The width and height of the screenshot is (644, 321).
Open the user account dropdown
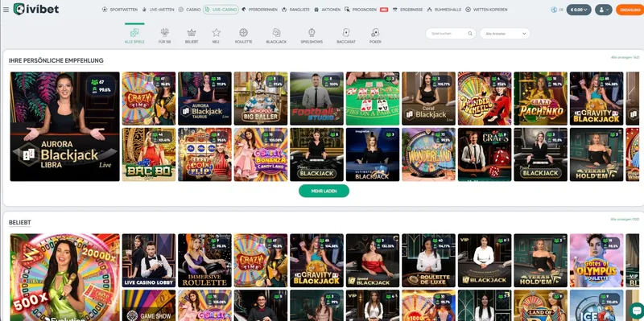[603, 10]
